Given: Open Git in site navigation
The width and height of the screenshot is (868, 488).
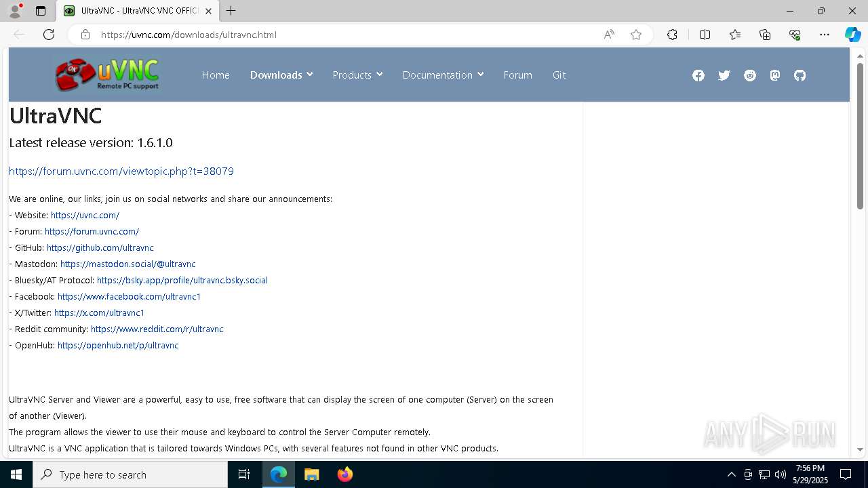Looking at the screenshot, I should (x=559, y=75).
